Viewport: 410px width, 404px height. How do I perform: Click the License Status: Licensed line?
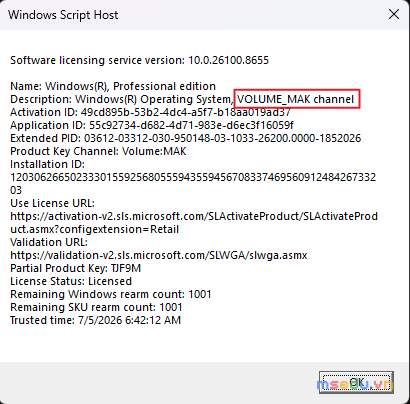71,281
